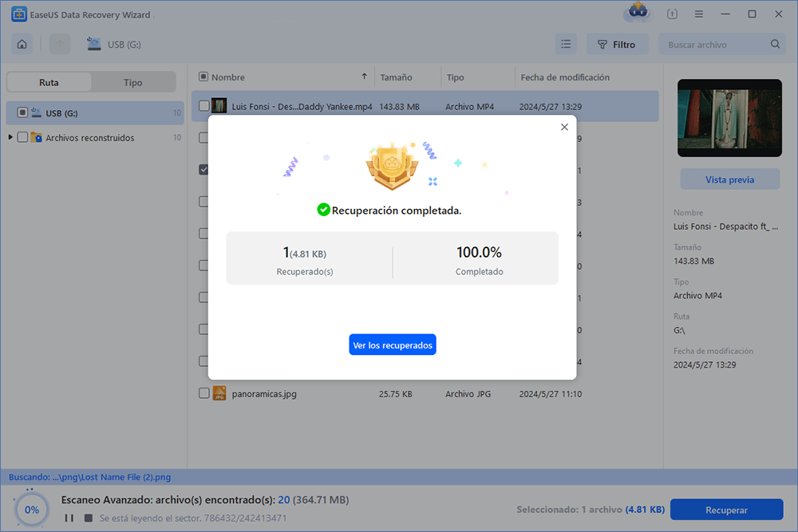The height and width of the screenshot is (532, 798).
Task: Click the Luis Fonsi mp4 video thumbnail icon
Action: (219, 106)
